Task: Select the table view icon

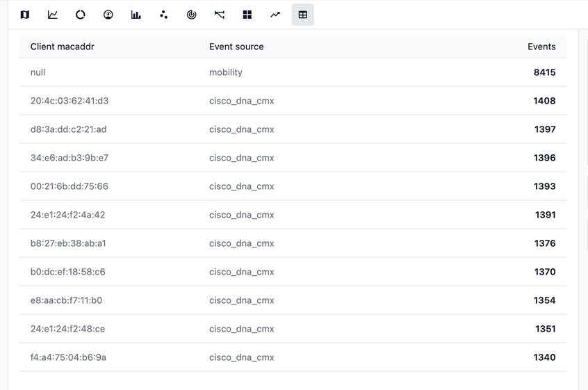Action: click(303, 15)
